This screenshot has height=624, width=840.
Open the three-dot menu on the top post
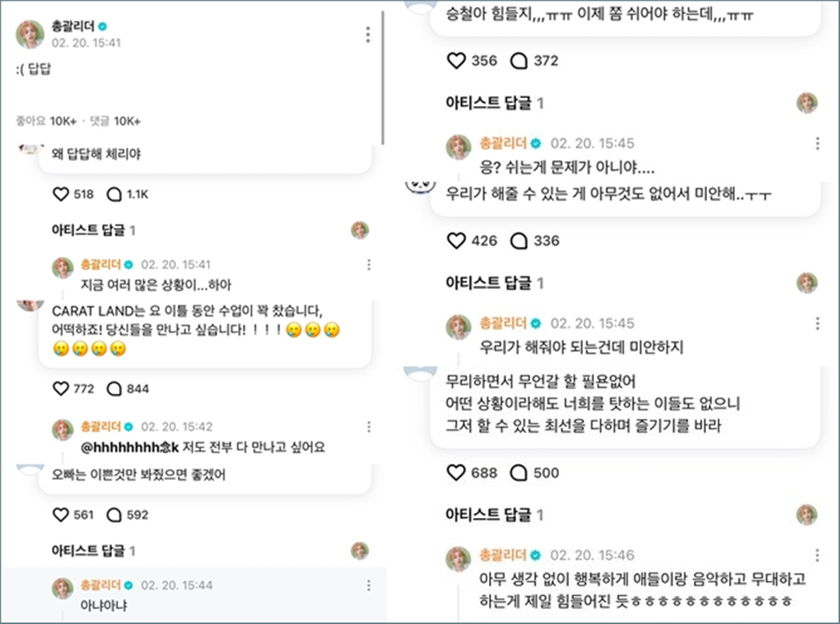[x=367, y=32]
